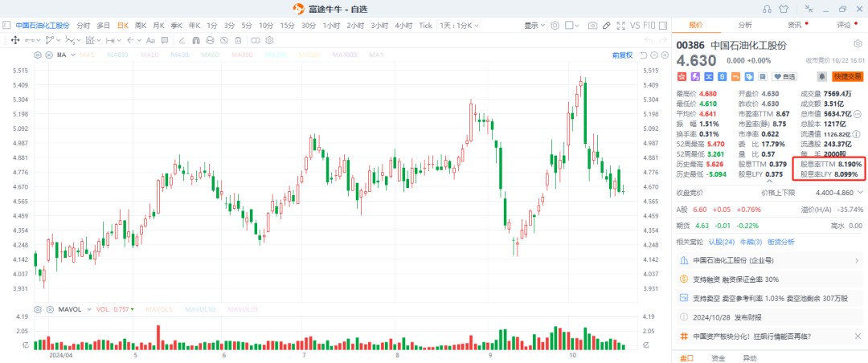Click the F10 company info button
The image size is (868, 363).
tap(649, 26)
